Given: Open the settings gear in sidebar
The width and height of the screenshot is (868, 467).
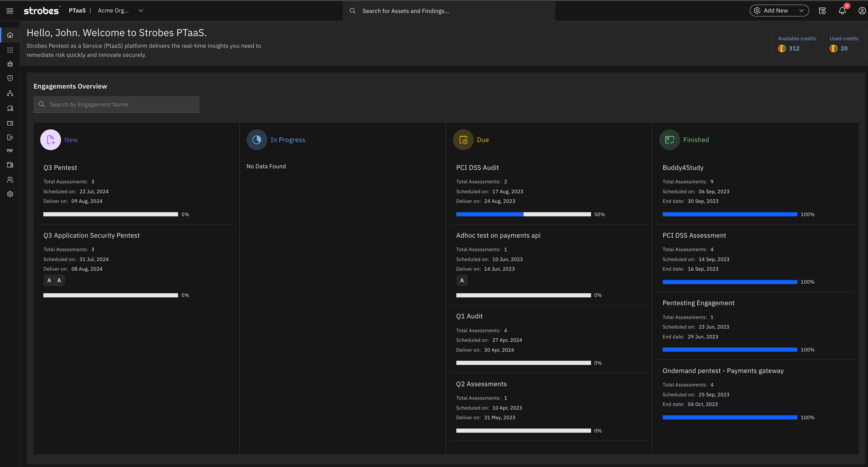Looking at the screenshot, I should (10, 194).
